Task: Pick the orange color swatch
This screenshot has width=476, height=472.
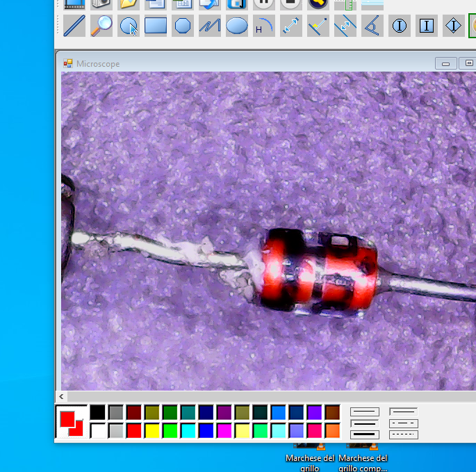Action: (x=332, y=431)
